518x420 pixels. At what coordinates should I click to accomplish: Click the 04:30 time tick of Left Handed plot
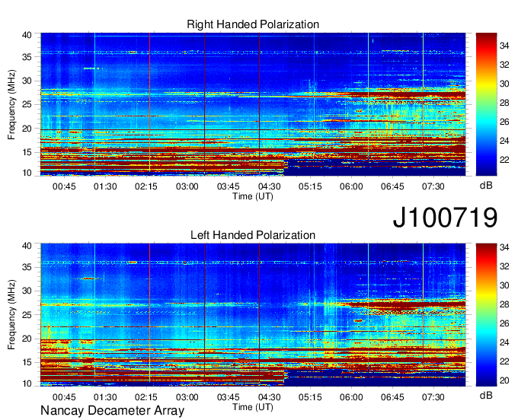tap(269, 397)
